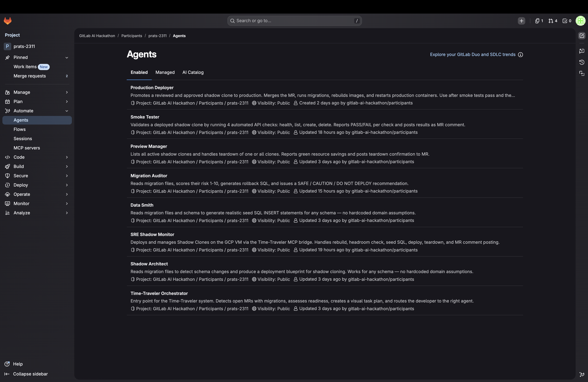The image size is (588, 382).
Task: Click the user avatar in top bar
Action: [x=581, y=21]
